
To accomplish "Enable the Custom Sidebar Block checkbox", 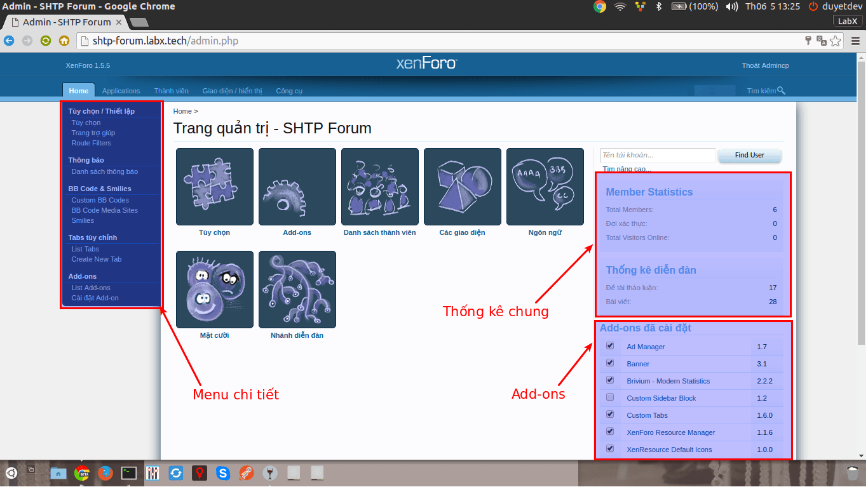I will click(x=610, y=397).
